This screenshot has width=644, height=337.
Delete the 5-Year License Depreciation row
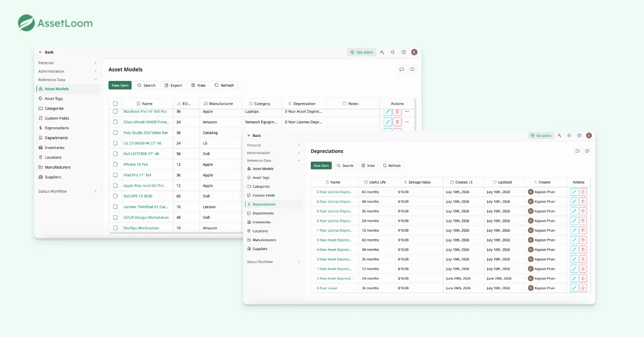coord(583,192)
